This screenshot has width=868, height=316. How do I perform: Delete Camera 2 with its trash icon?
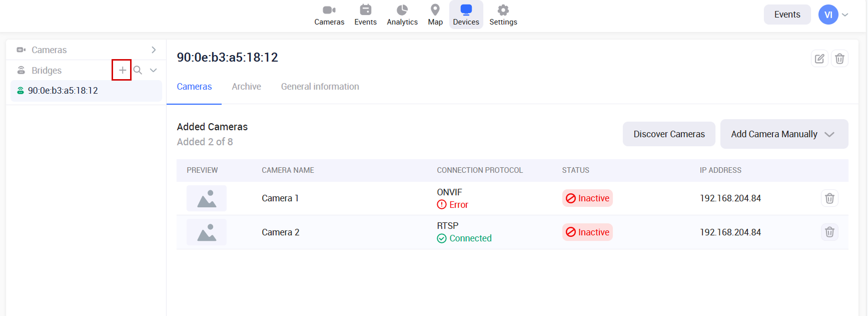pos(829,232)
